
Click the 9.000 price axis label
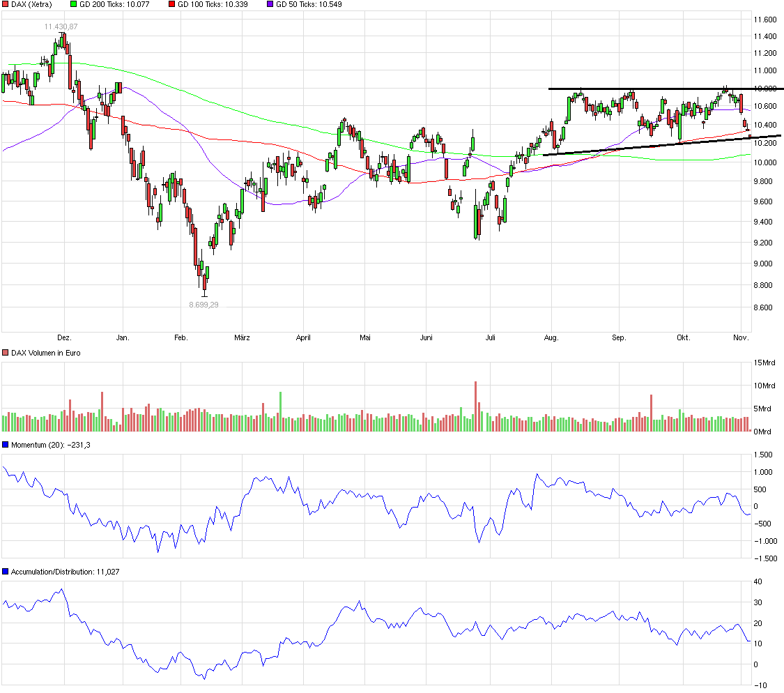pyautogui.click(x=763, y=264)
